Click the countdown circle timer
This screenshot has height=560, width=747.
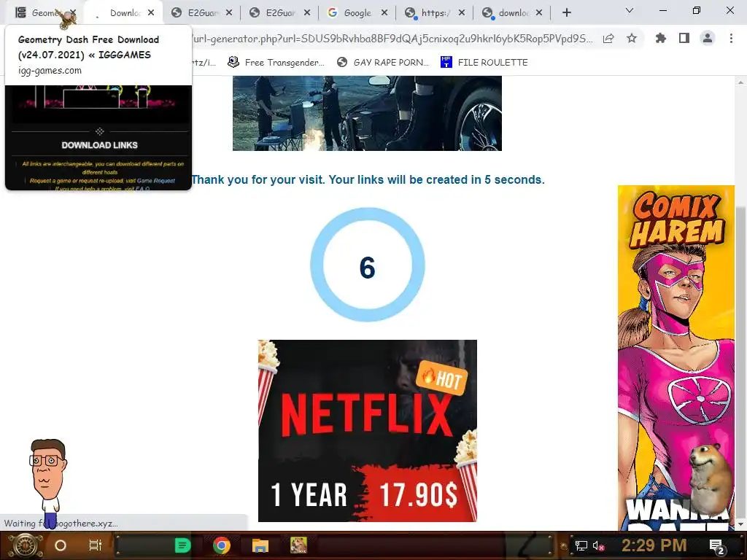368,265
